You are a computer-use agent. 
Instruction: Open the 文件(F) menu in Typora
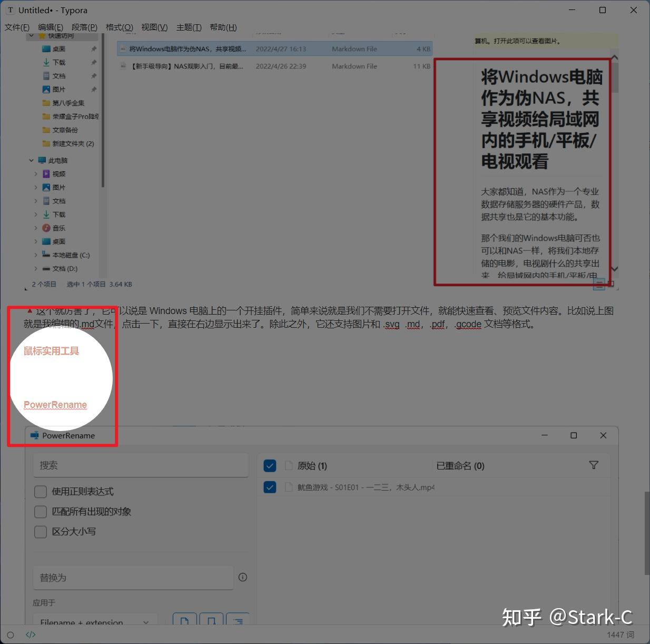click(17, 27)
